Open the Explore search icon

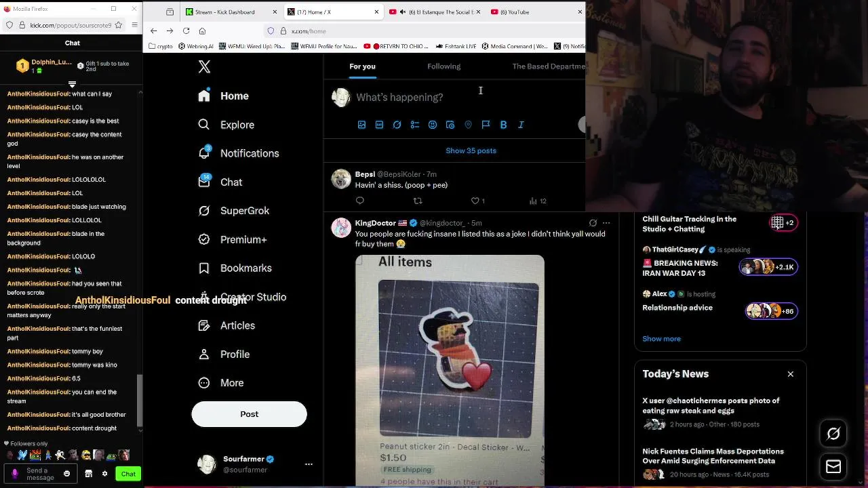tap(204, 125)
